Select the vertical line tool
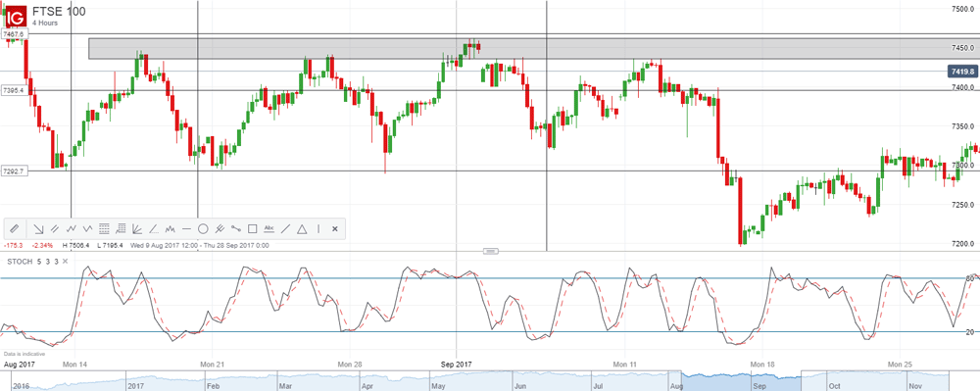The width and height of the screenshot is (980, 391). tap(318, 228)
